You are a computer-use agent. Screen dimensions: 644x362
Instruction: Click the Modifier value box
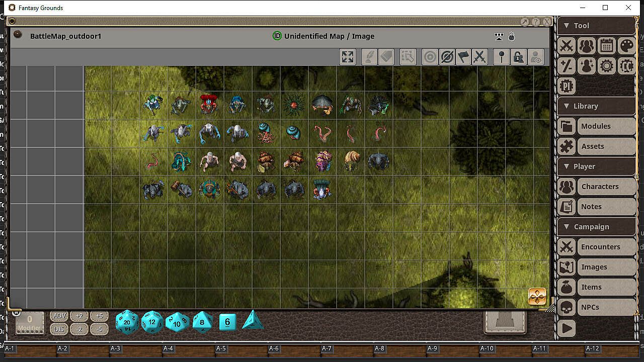30,323
